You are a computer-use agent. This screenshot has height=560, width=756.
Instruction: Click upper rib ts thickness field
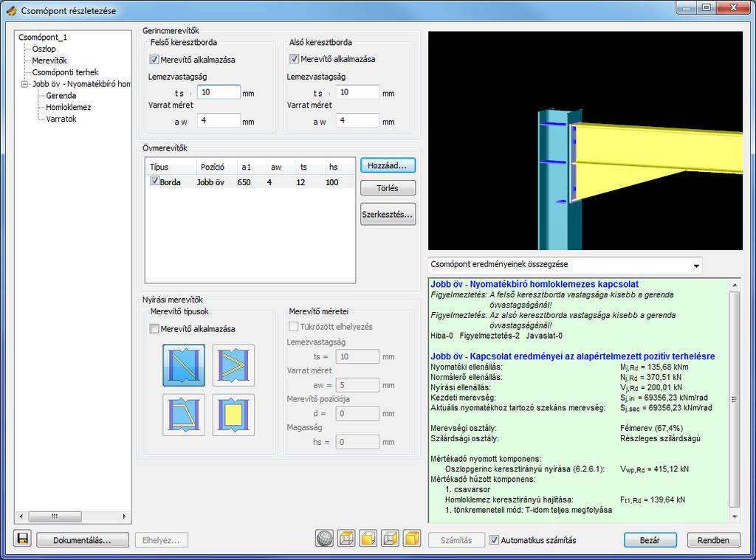[219, 92]
